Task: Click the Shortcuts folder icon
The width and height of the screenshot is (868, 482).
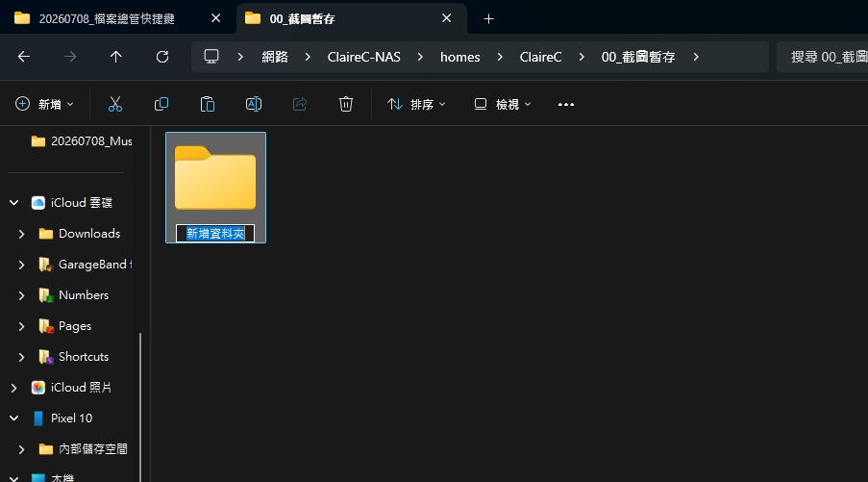Action: pos(45,357)
